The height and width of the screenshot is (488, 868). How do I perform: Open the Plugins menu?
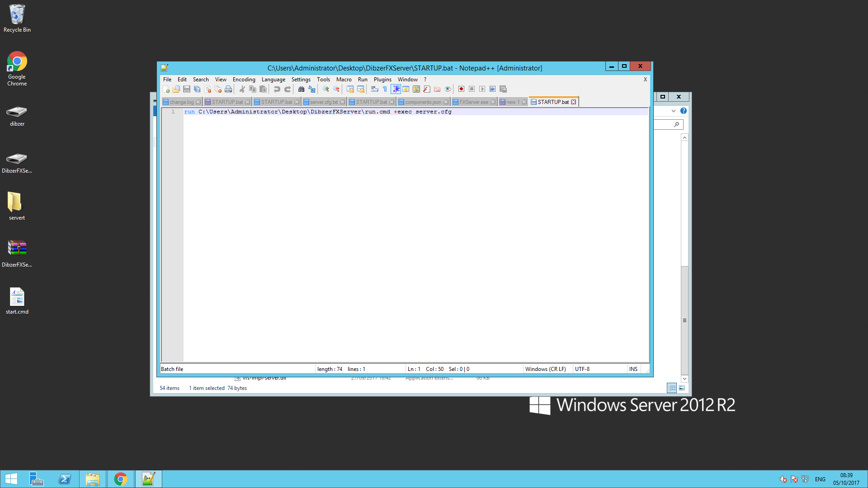pyautogui.click(x=382, y=80)
